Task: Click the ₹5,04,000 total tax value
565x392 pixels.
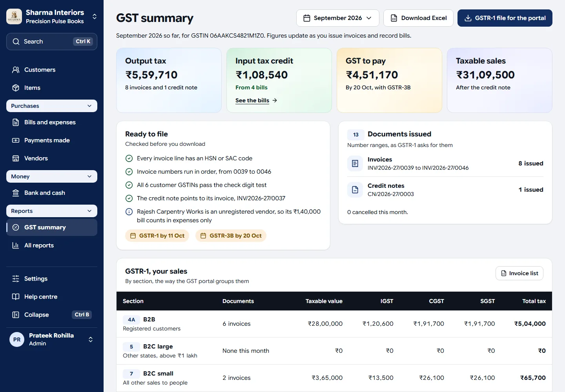Action: click(x=530, y=324)
